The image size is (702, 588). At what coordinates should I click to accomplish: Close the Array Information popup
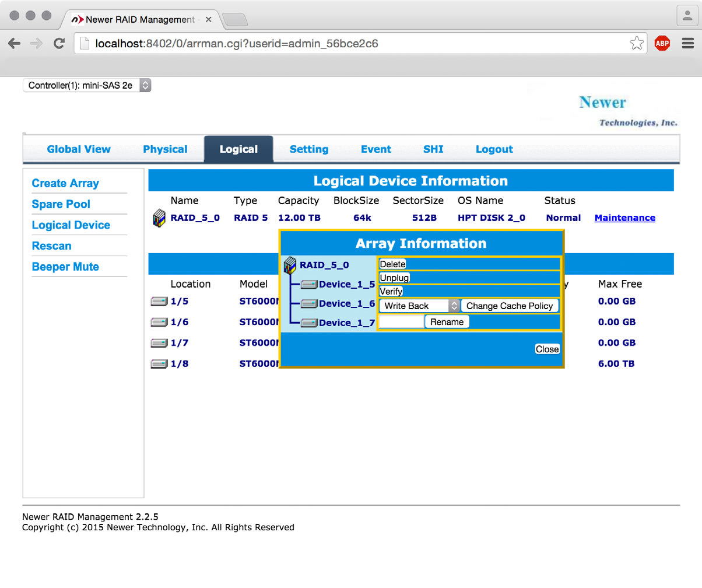pos(547,349)
